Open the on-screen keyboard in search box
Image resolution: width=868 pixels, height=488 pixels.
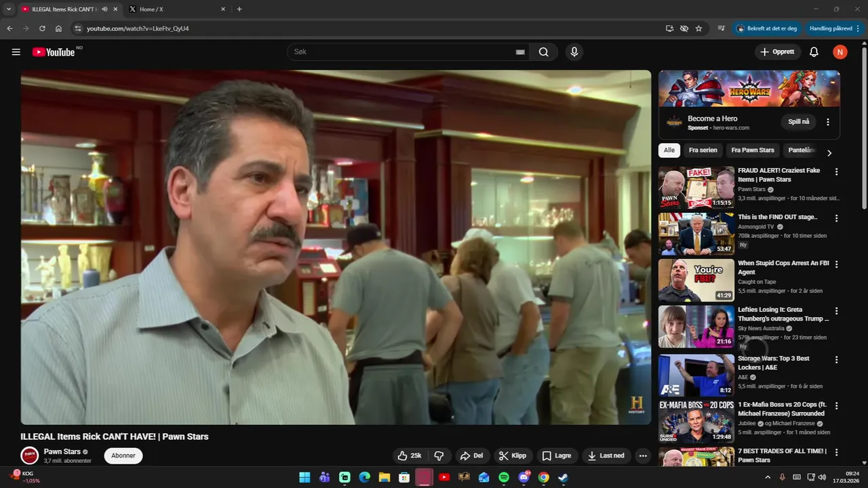coord(520,52)
